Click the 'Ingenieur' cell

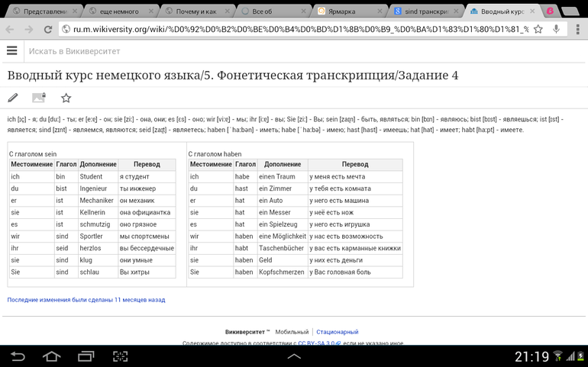pos(98,188)
